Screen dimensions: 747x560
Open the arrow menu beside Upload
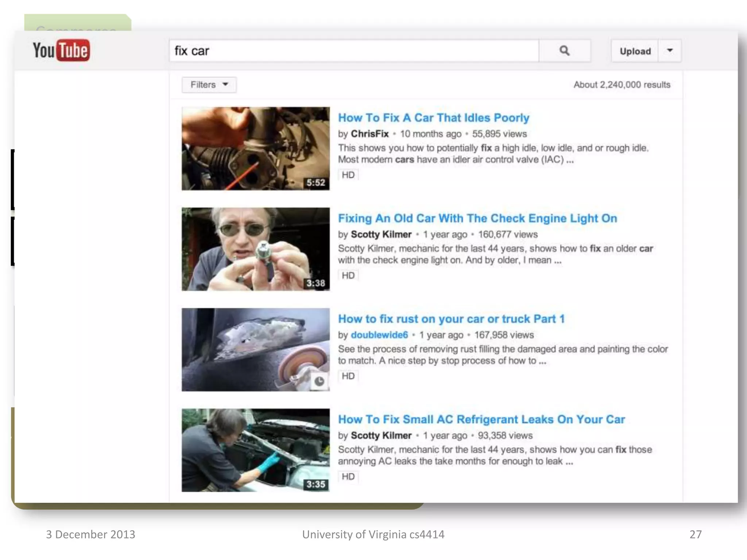tap(670, 51)
